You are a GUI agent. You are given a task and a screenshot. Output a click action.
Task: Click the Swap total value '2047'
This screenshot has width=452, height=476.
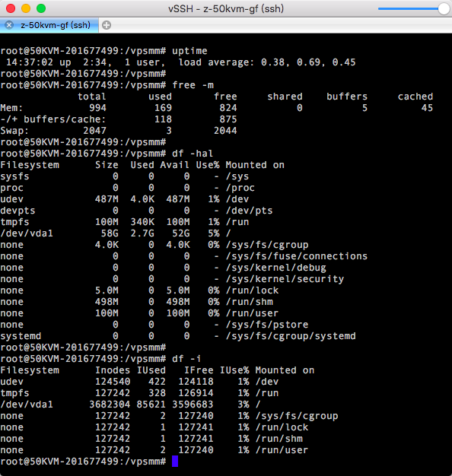(95, 131)
